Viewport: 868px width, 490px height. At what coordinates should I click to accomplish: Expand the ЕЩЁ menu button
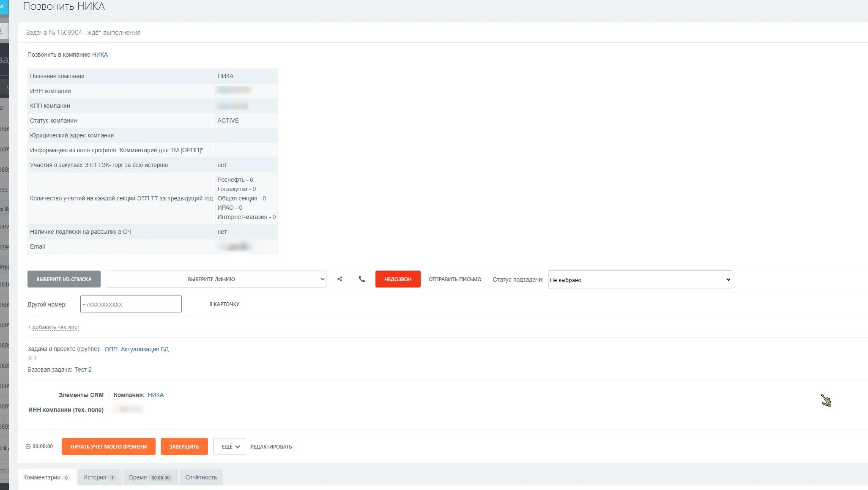point(229,446)
